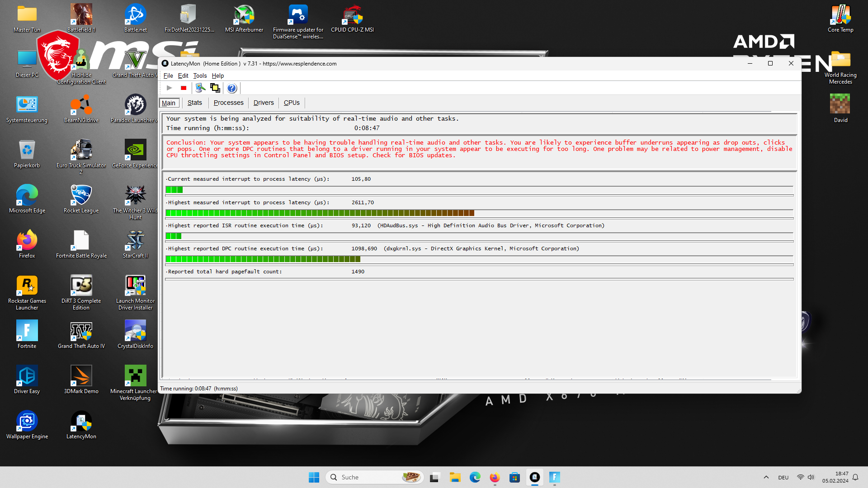Open options via computer-with-pen toolbar icon
Viewport: 868px width, 488px height.
pos(200,88)
